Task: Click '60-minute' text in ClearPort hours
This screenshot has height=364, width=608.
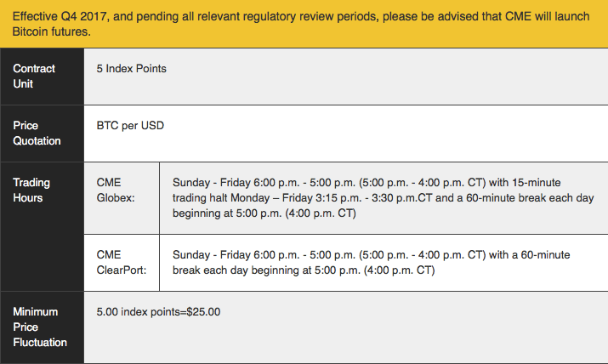Action: (x=545, y=254)
